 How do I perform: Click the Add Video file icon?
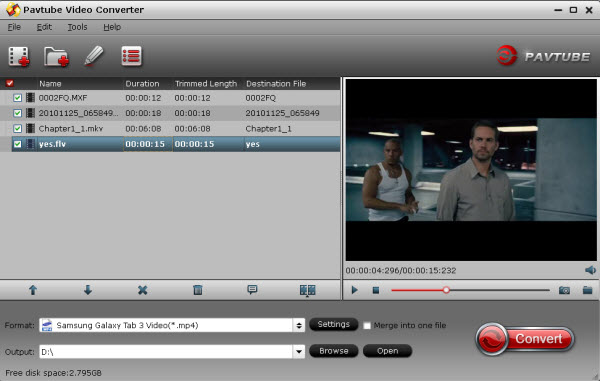(19, 57)
